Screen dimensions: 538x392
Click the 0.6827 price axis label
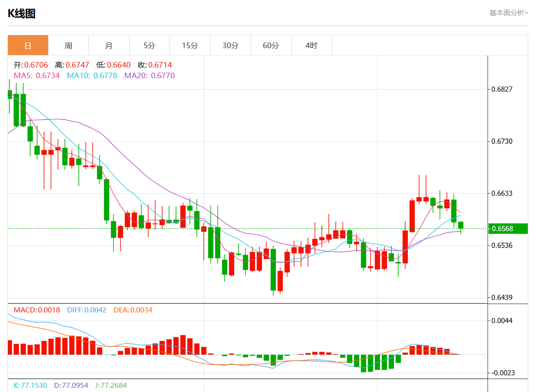(x=502, y=89)
